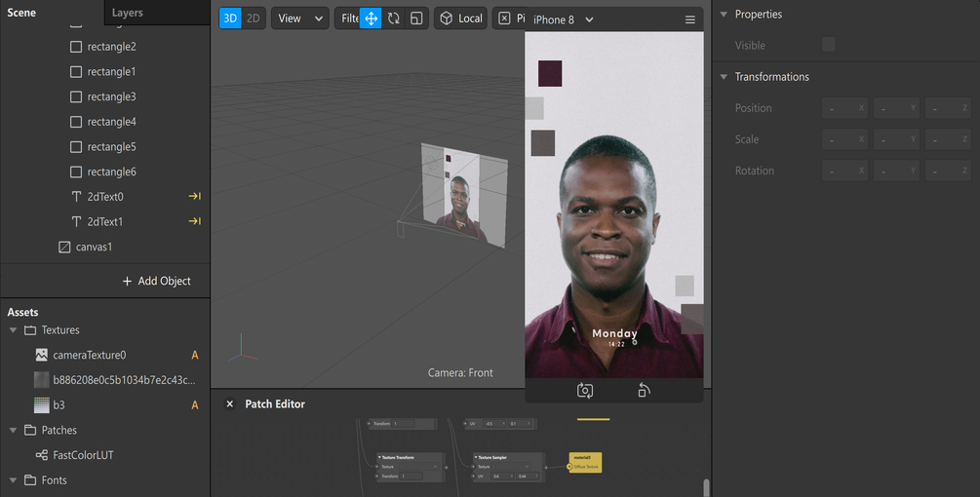Click the A badge on b3
The image size is (980, 497).
tap(195, 405)
